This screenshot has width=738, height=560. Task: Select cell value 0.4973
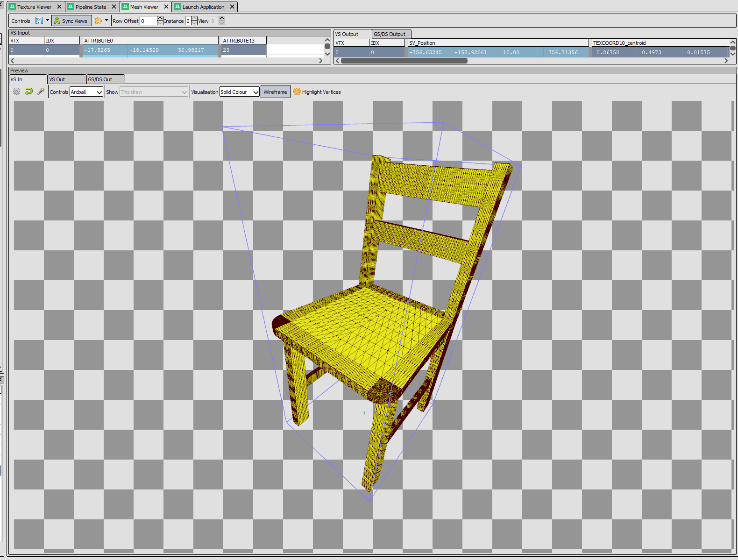[659, 52]
